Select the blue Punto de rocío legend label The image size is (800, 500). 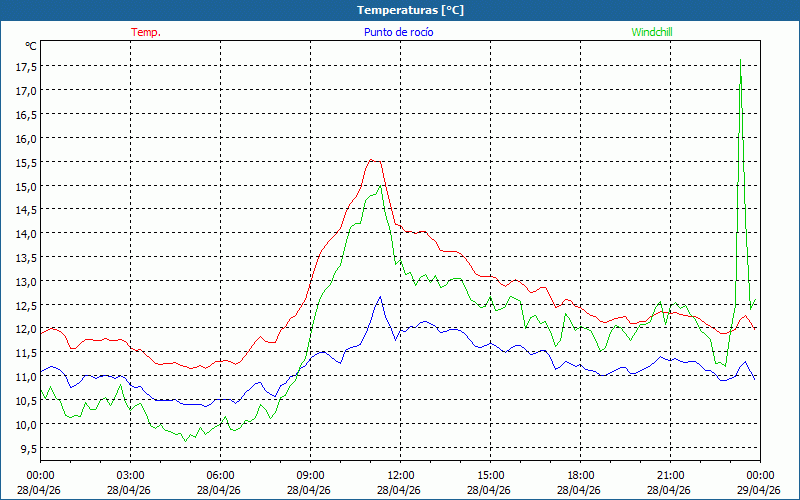(x=399, y=32)
